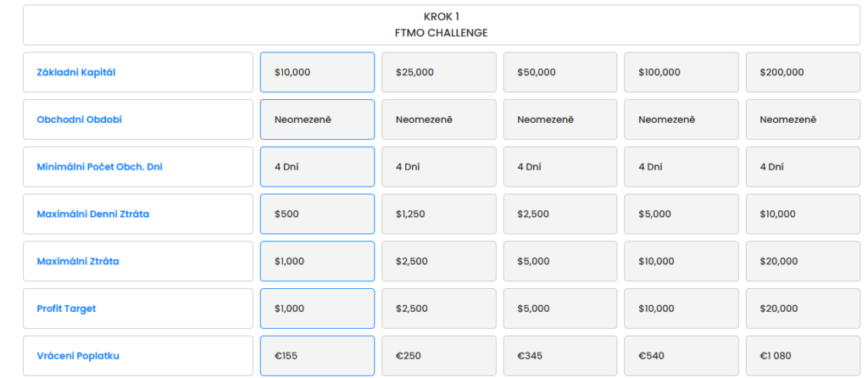The height and width of the screenshot is (378, 868).
Task: Select the €1 080 fee refund cell
Action: pyautogui.click(x=803, y=356)
